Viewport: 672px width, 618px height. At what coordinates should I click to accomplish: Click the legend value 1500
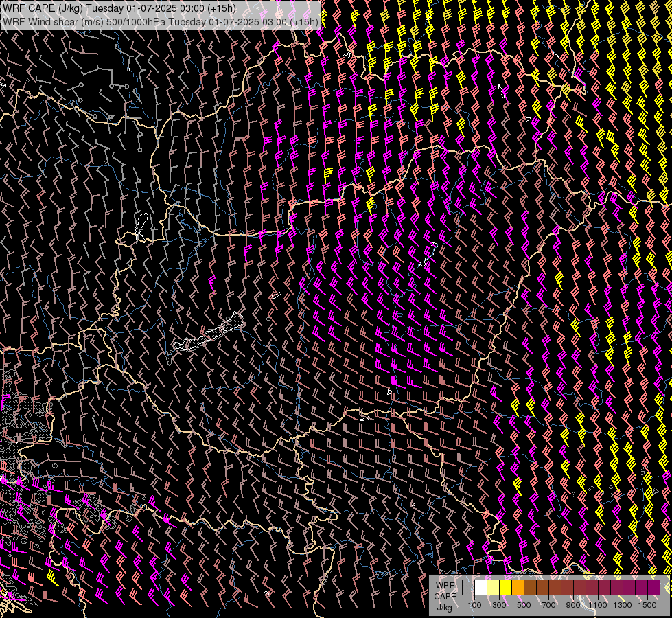click(647, 605)
